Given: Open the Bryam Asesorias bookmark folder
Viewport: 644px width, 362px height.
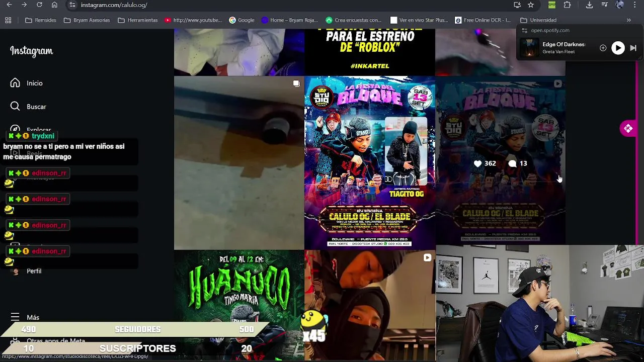Looking at the screenshot, I should pos(87,20).
